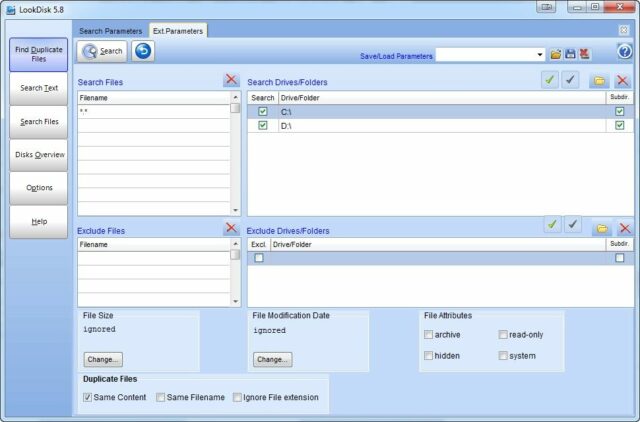Add folder via Search Drives/Folders folder icon

point(600,80)
